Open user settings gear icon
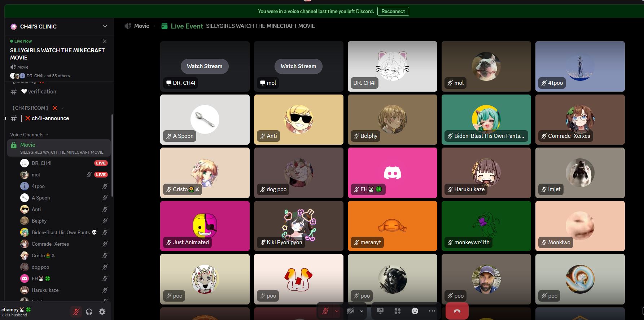 point(102,312)
